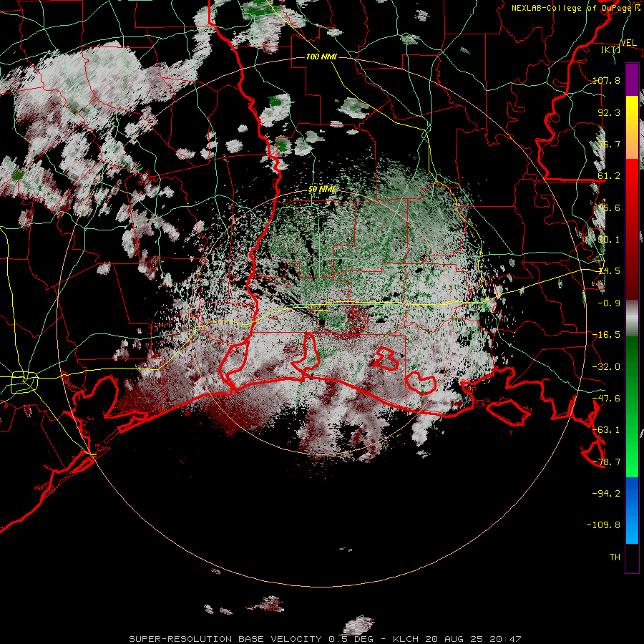Viewport: 644px width, 644px height.
Task: Click the VEL legend title
Action: tap(628, 43)
